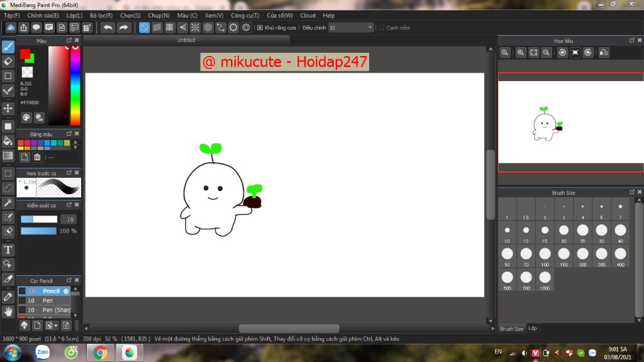Click the rainbow hue bar
The width and height of the screenshot is (644, 362).
point(75,85)
